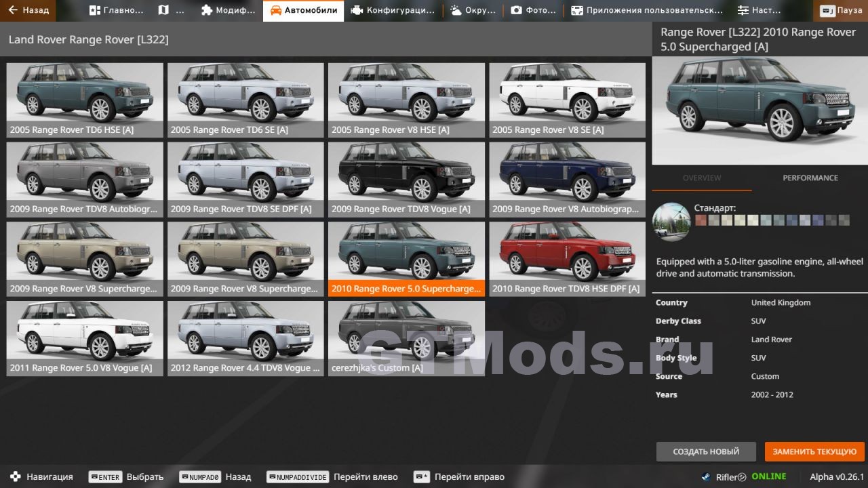Click the Land Rover brand value

point(772,340)
